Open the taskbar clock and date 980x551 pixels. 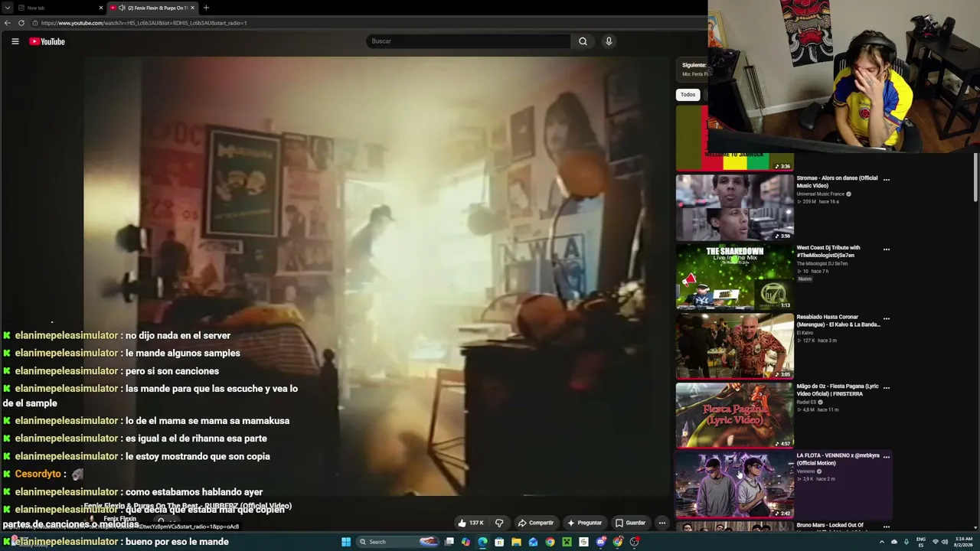pyautogui.click(x=963, y=542)
